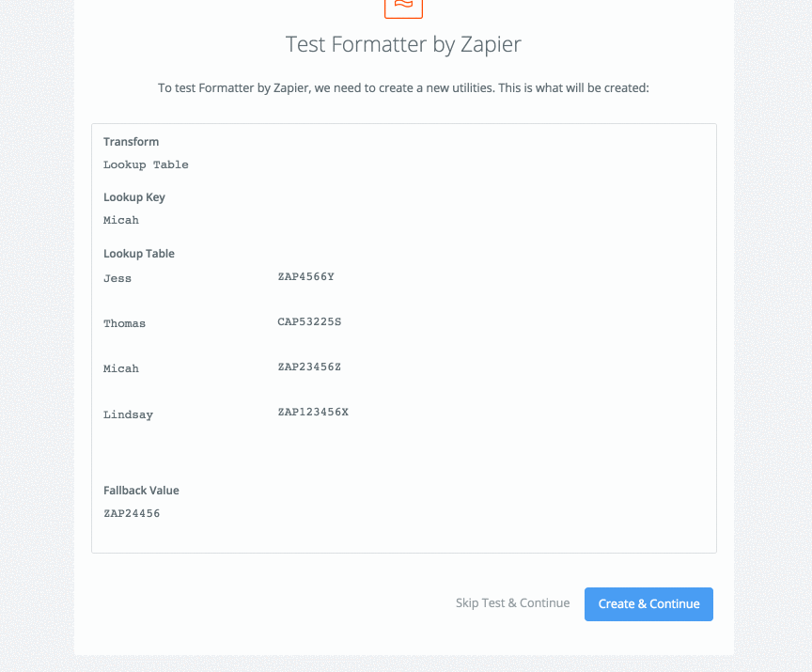Click the Skip Test & Continue link
This screenshot has width=812, height=672.
[513, 603]
